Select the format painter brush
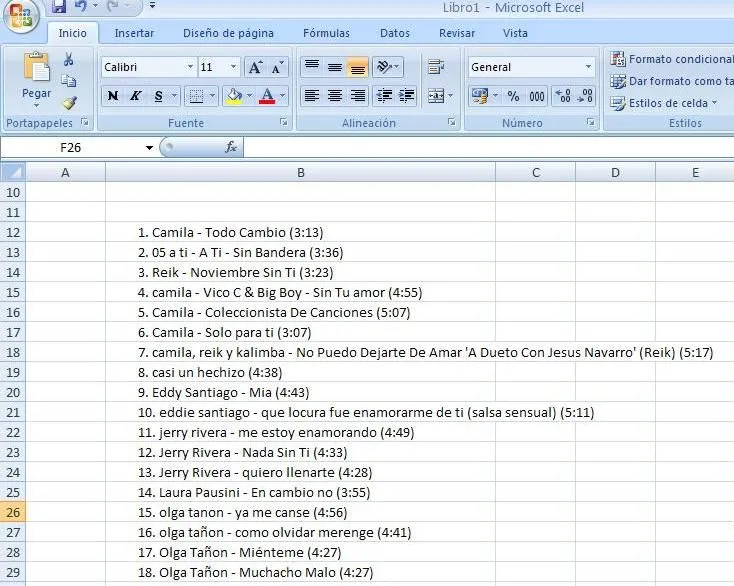 69,103
